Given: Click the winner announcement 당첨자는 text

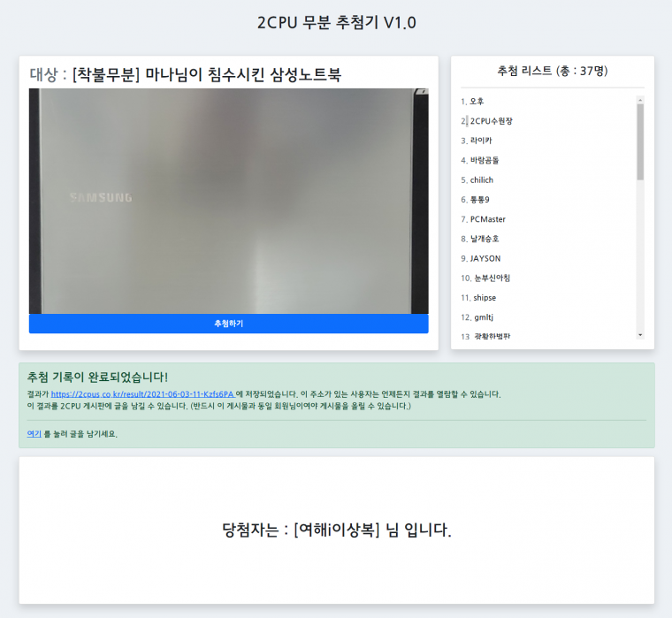Looking at the screenshot, I should click(336, 530).
